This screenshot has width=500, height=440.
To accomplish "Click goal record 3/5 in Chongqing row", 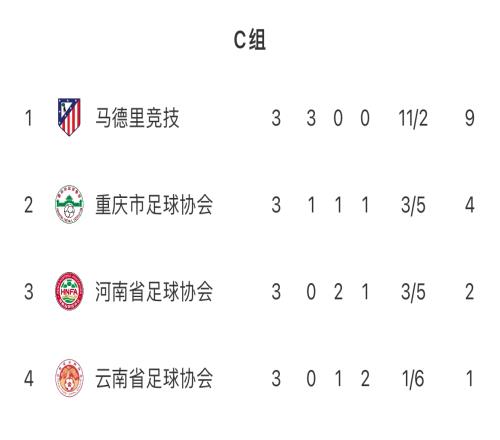I will coord(413,205).
